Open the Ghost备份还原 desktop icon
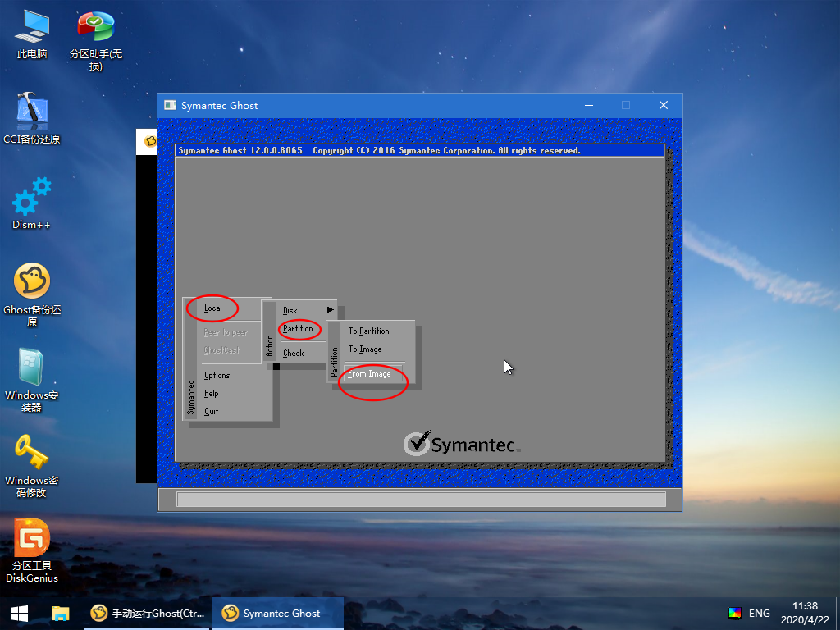Viewport: 840px width, 630px height. (32, 294)
